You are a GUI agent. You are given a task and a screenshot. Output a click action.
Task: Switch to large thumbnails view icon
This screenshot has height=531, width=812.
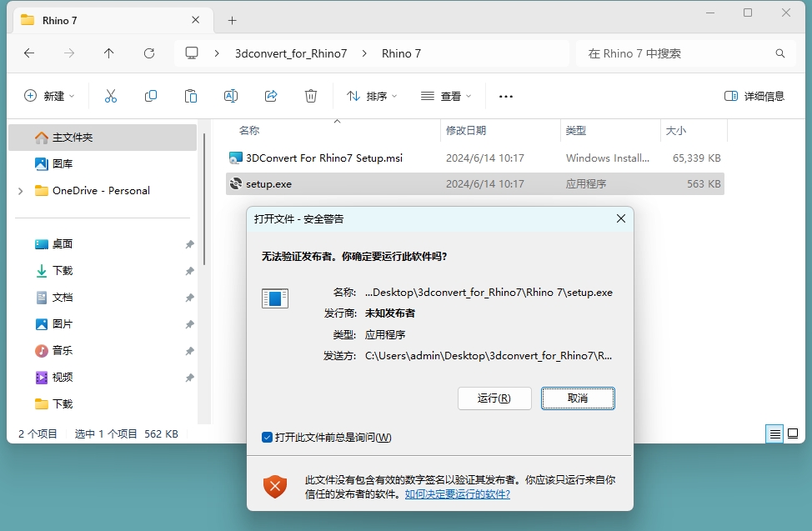tap(793, 433)
